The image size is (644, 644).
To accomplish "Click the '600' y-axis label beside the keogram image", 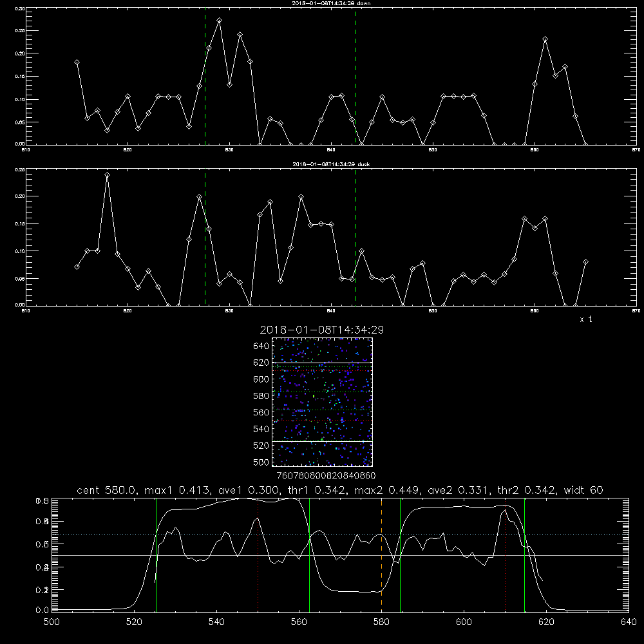I will coord(261,379).
